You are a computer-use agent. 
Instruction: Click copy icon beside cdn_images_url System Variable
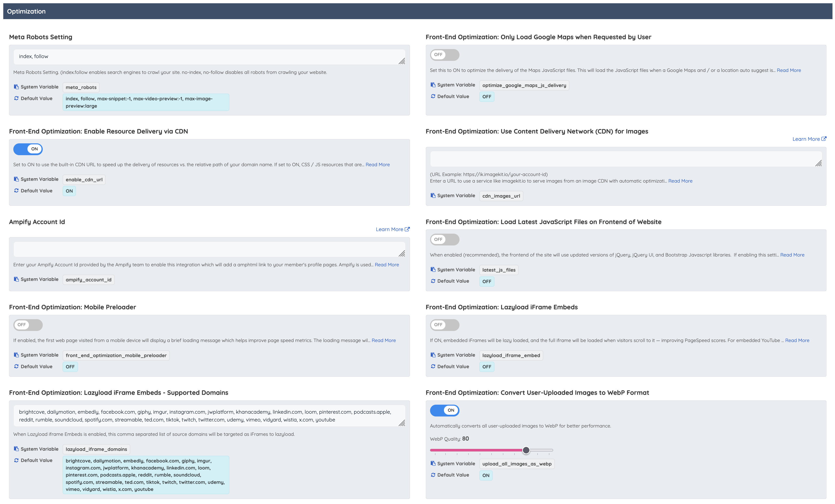click(433, 196)
